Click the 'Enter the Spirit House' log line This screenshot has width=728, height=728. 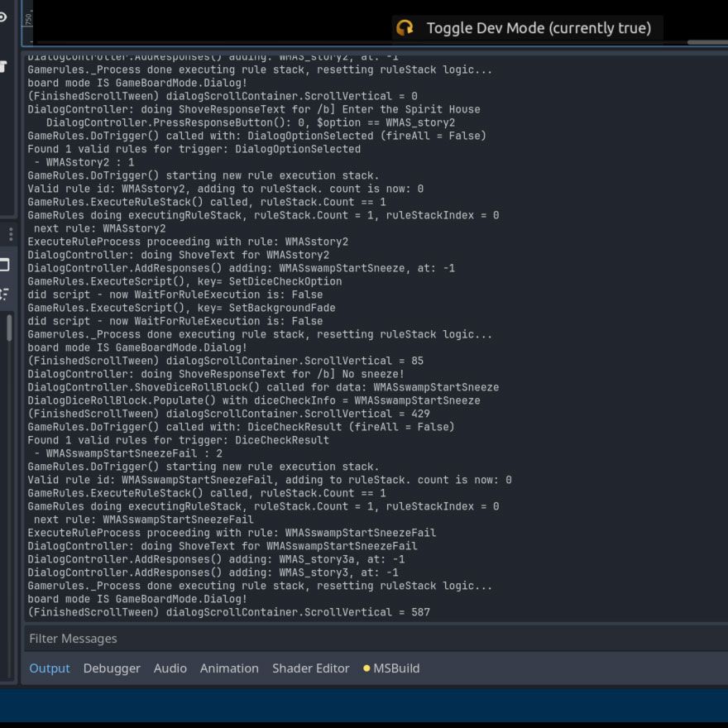(253, 109)
